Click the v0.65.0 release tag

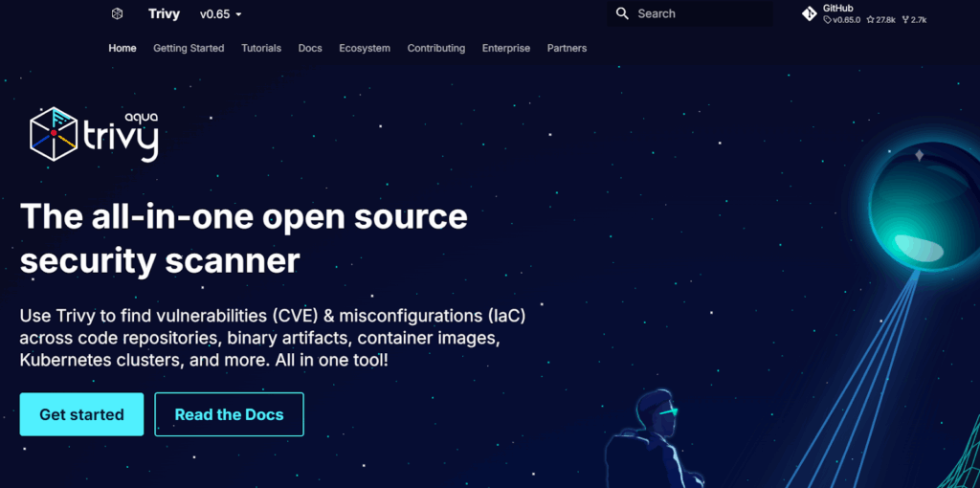coord(842,20)
